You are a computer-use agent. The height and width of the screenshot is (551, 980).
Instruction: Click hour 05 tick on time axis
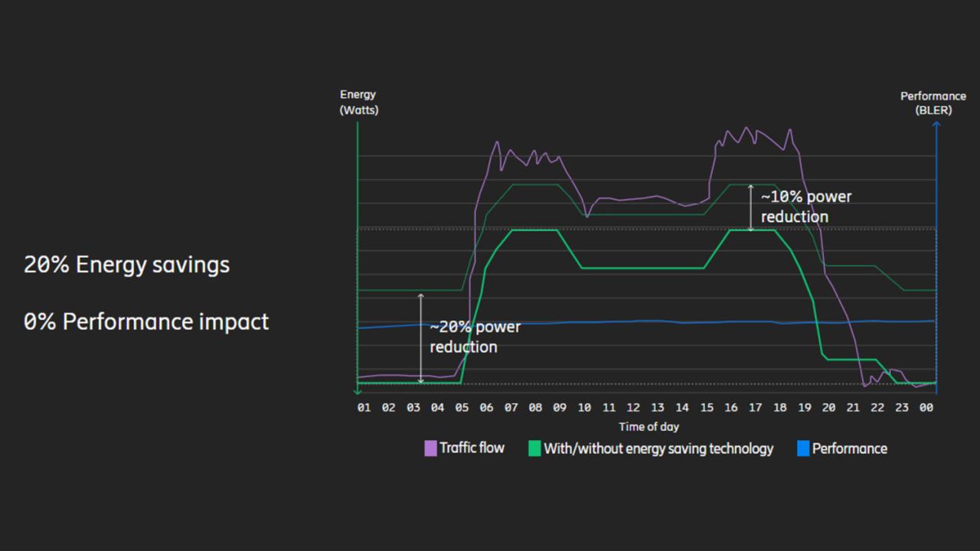coord(462,408)
